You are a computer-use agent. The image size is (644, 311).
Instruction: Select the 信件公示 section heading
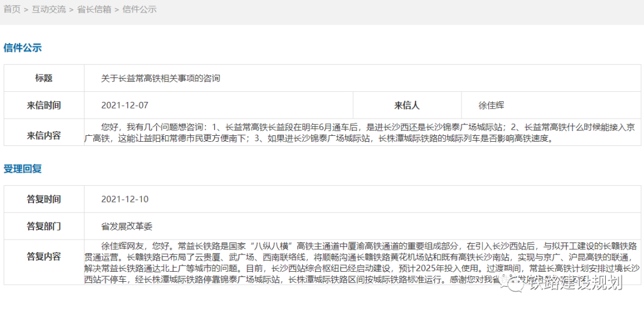coord(23,48)
